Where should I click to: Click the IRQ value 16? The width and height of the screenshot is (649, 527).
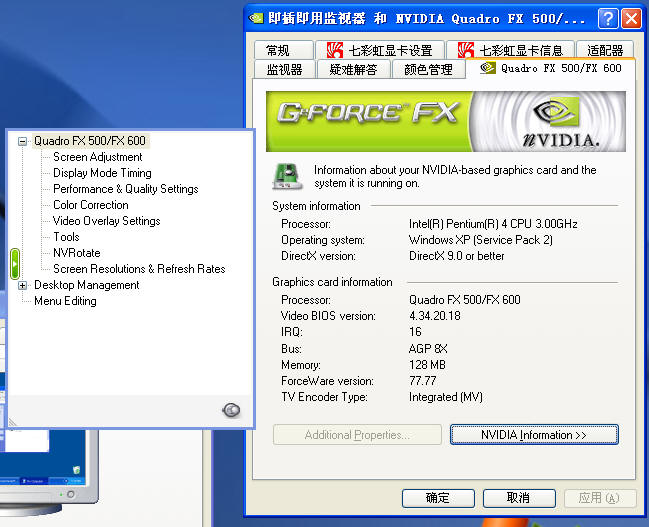click(415, 332)
